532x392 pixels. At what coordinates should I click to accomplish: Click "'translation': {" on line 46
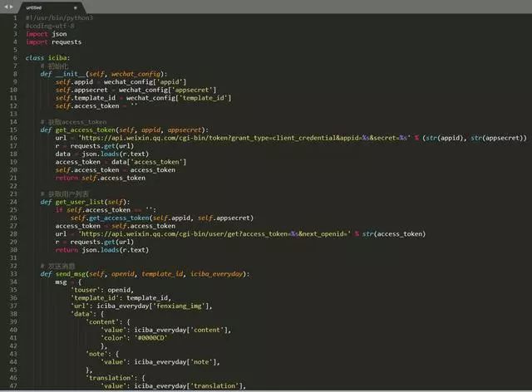116,378
